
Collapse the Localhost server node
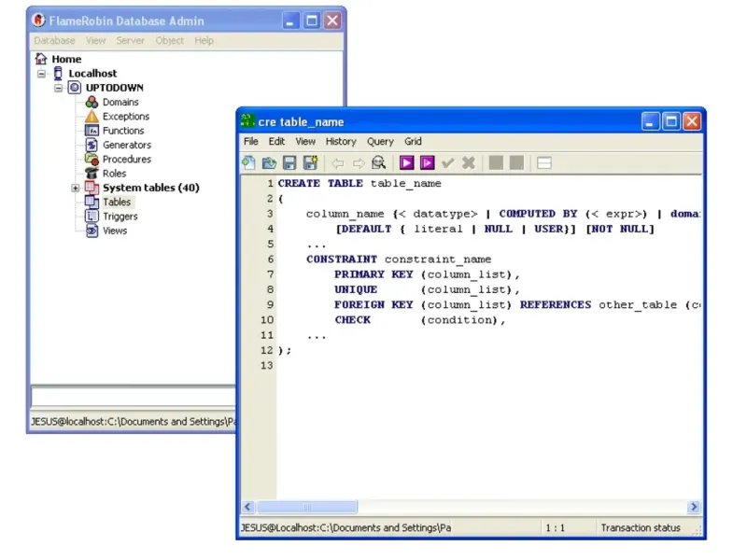point(42,74)
